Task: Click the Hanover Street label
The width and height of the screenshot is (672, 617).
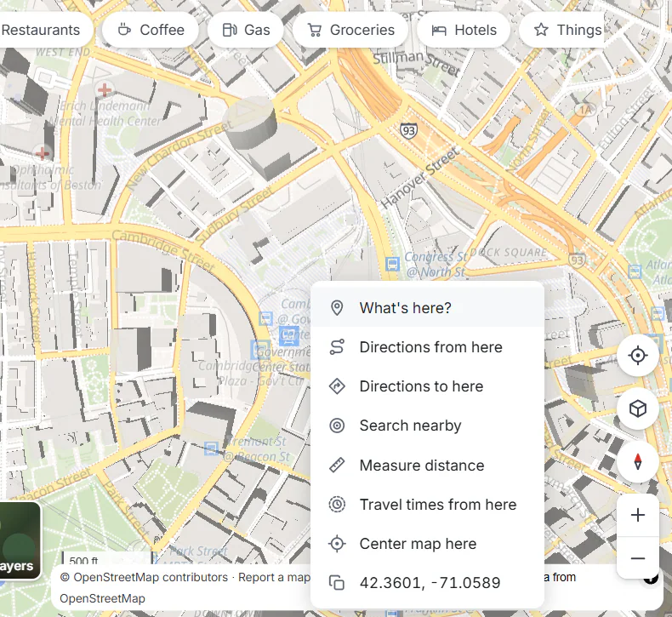Action: coord(420,178)
